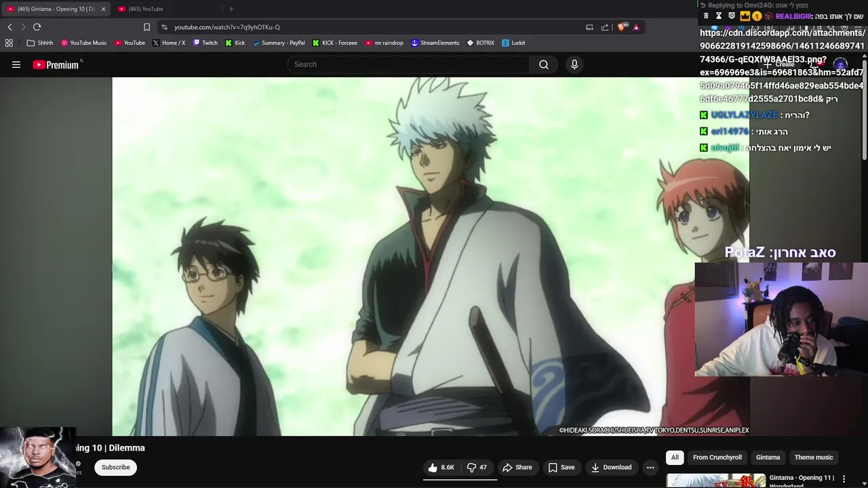Screen dimensions: 868x488
Task: Open the YouTube bookmark
Action: coord(130,43)
